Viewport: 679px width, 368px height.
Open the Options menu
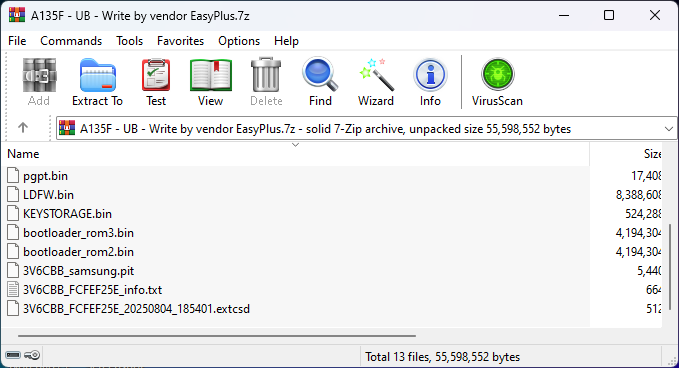coord(239,41)
